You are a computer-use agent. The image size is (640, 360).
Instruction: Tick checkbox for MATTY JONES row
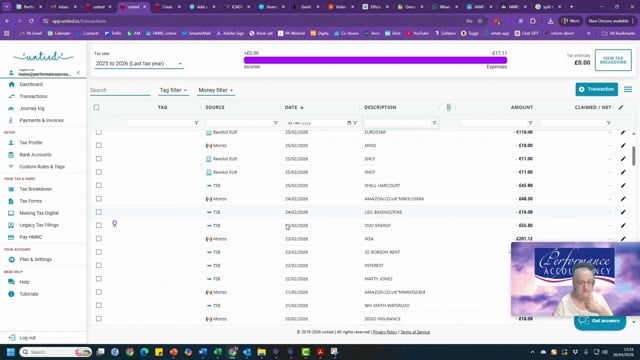coord(99,279)
